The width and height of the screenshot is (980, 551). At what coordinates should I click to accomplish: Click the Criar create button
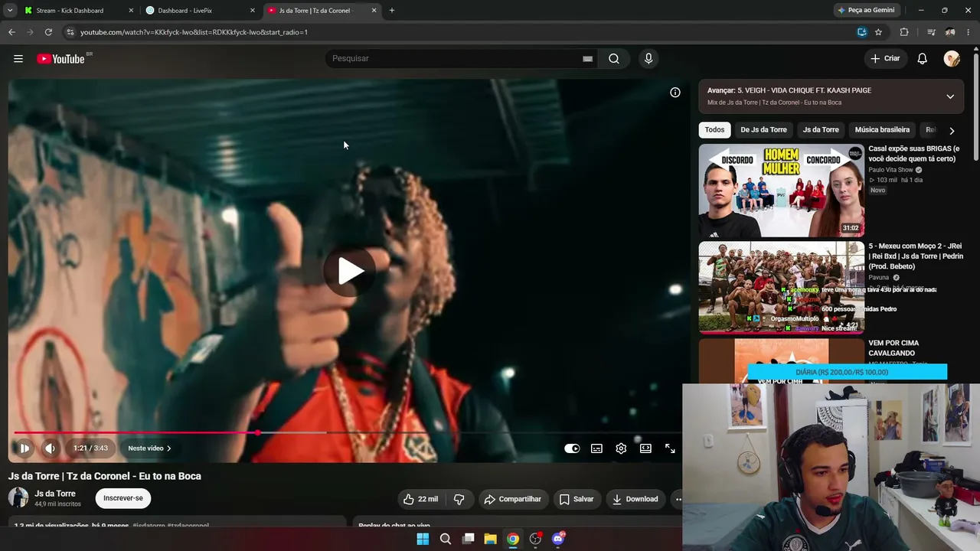click(x=886, y=59)
